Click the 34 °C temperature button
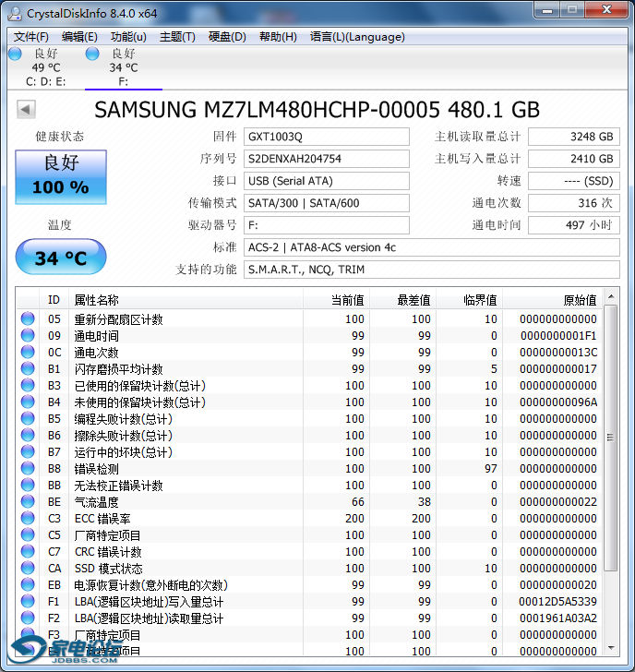The width and height of the screenshot is (635, 672). [61, 258]
